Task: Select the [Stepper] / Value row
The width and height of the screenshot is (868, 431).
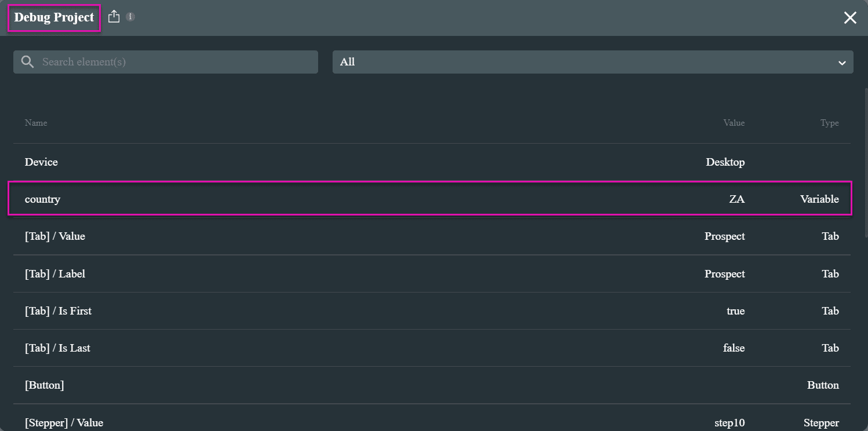Action: (432, 422)
